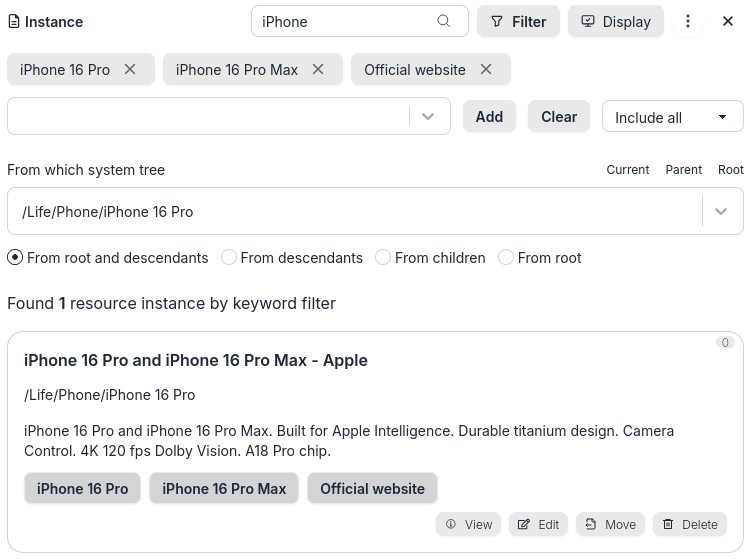Open the three-dot more options menu
The image size is (753, 559).
tap(687, 21)
